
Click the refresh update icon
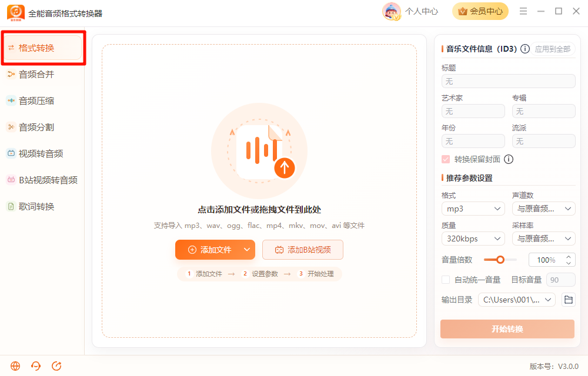click(x=56, y=366)
